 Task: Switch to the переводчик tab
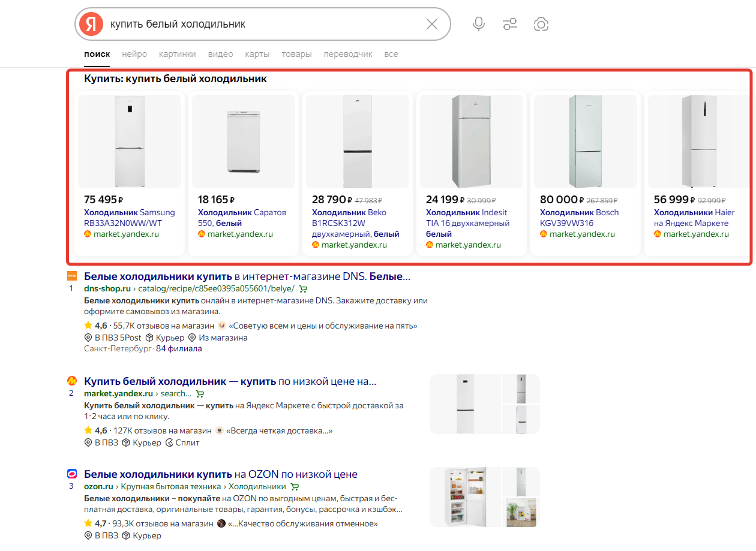(348, 54)
